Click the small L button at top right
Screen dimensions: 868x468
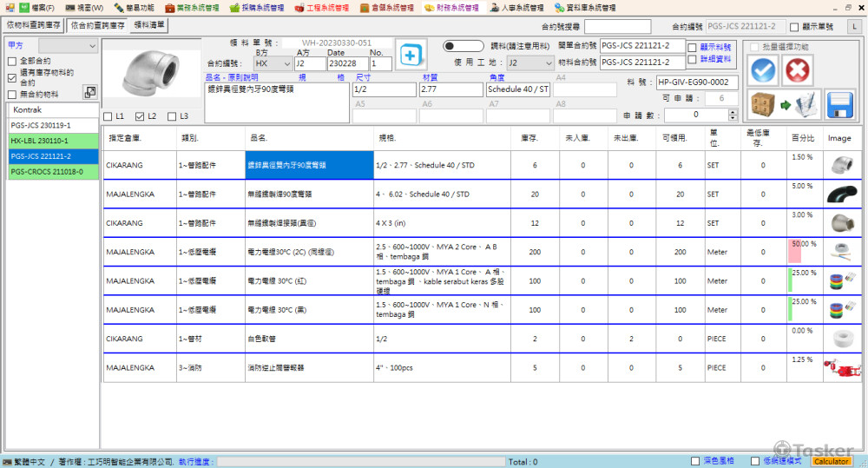854,27
